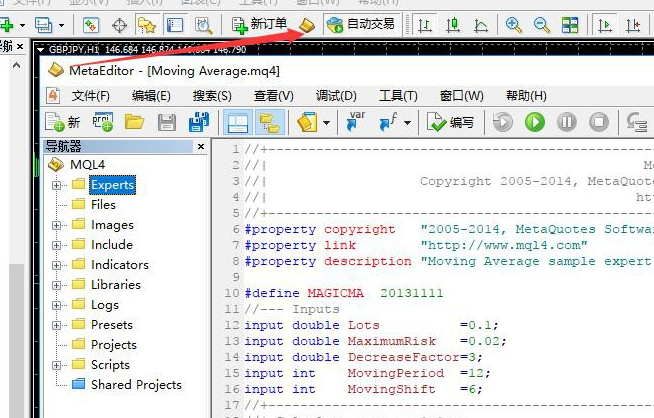This screenshot has width=654, height=418.
Task: Click the Insert Function f icon
Action: point(386,122)
